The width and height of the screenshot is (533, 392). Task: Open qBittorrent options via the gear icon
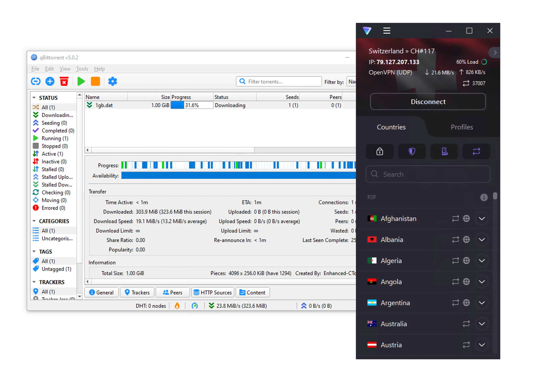[x=112, y=81]
